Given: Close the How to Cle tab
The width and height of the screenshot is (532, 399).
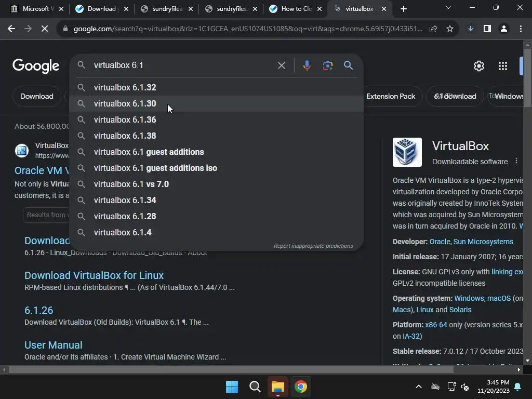Looking at the screenshot, I should tap(320, 9).
